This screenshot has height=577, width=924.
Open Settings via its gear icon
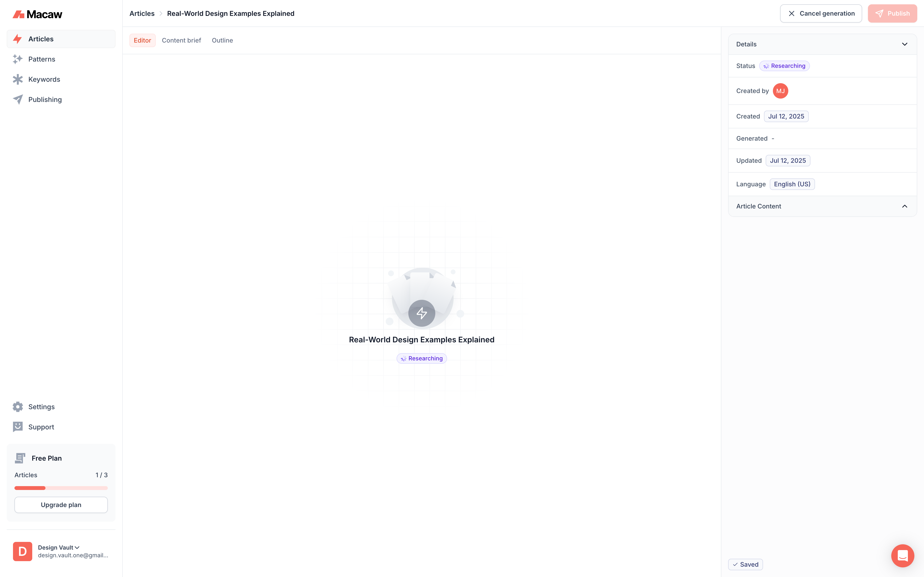18,407
